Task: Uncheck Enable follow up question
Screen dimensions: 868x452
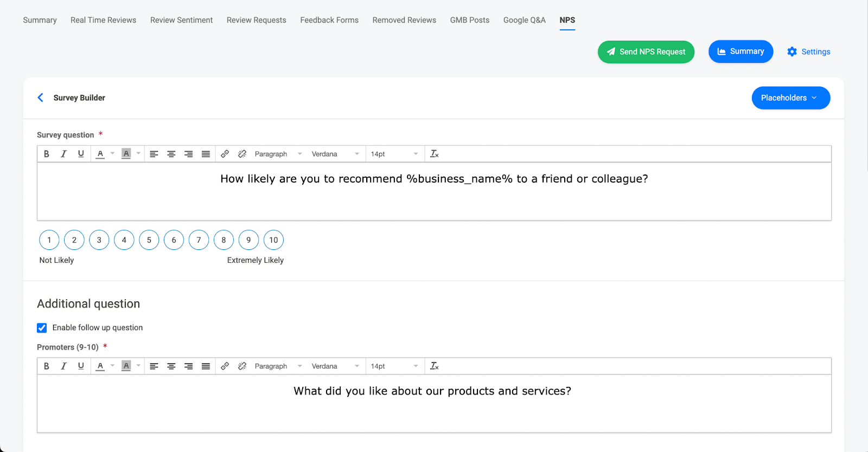Action: coord(42,328)
